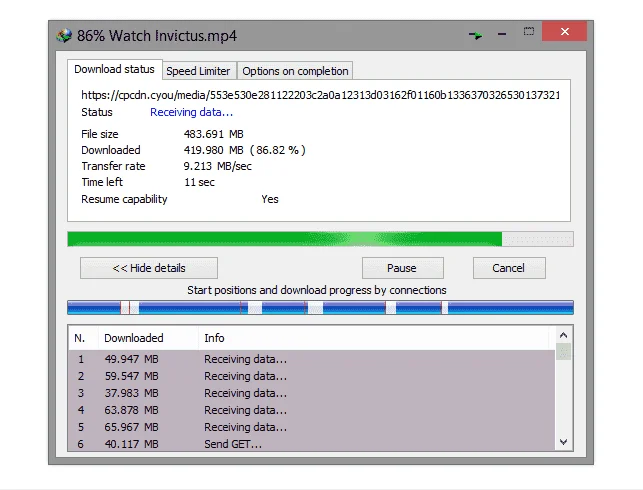
Task: Click the Start positions and download progress label
Action: (x=317, y=290)
